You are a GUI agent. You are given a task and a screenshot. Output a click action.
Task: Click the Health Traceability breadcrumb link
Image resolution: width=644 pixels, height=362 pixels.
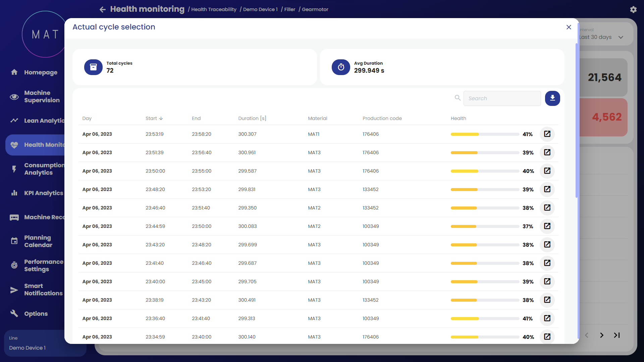[214, 9]
